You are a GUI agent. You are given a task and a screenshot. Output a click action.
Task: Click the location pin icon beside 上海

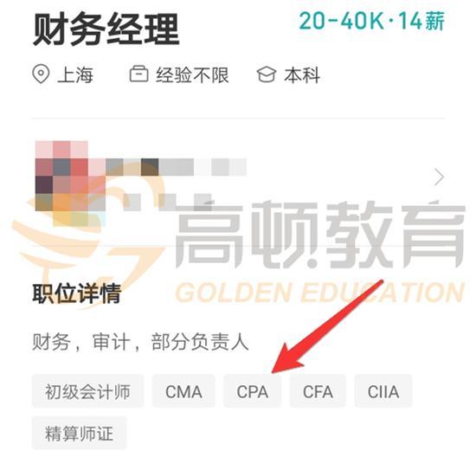41,74
